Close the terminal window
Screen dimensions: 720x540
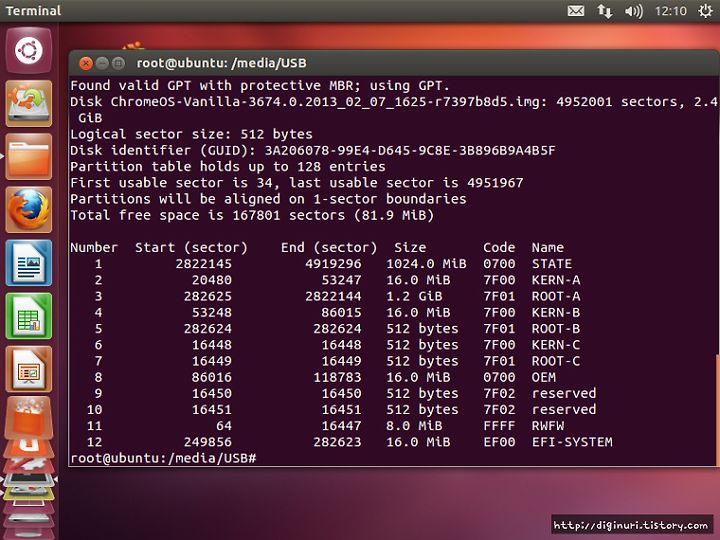click(86, 63)
